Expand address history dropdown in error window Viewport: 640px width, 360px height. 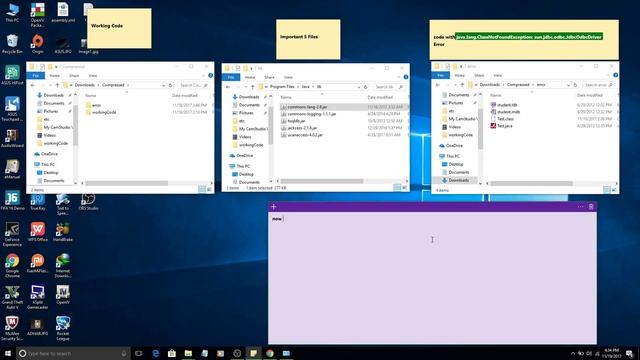[x=568, y=85]
